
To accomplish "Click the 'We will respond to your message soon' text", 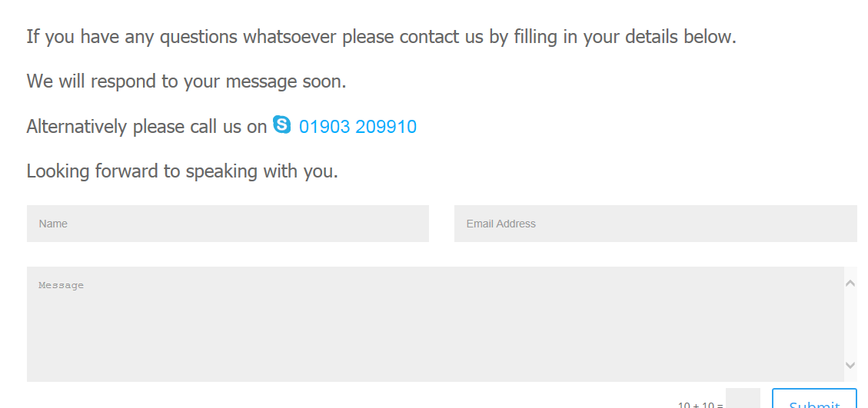I will pos(186,81).
